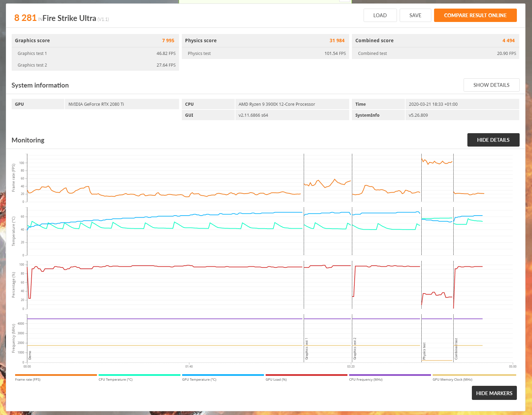Viewport: 532px width, 415px height.
Task: Click Combined test FPS 20.90
Action: click(x=507, y=54)
